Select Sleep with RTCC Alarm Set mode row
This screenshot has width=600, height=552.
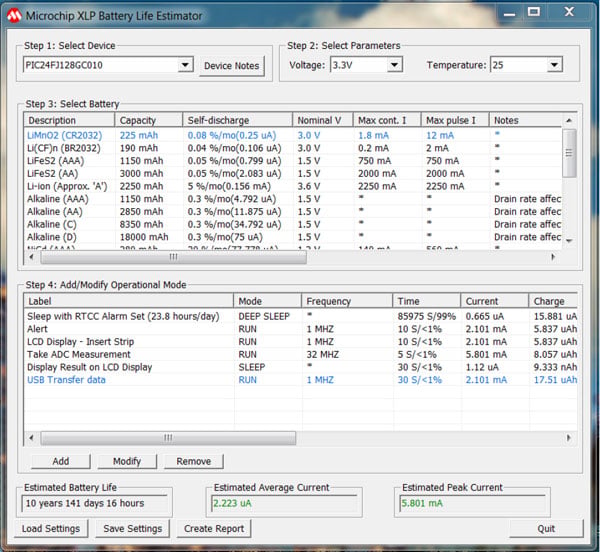[301, 316]
